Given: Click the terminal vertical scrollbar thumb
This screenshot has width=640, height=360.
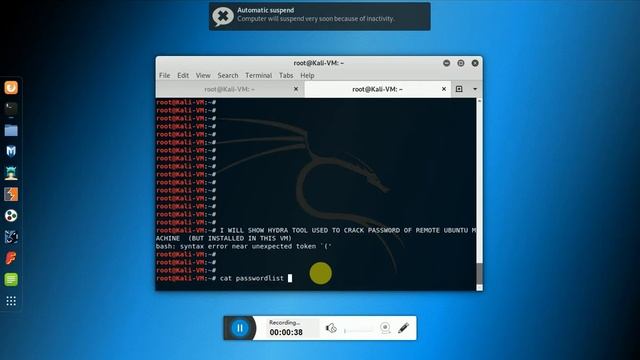Looking at the screenshot, I should 480,273.
